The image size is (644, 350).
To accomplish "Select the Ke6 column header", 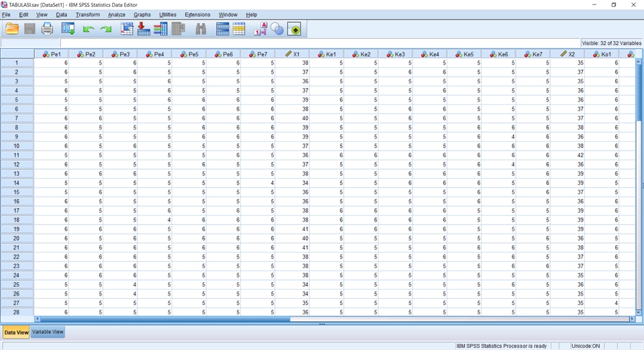I will click(499, 54).
